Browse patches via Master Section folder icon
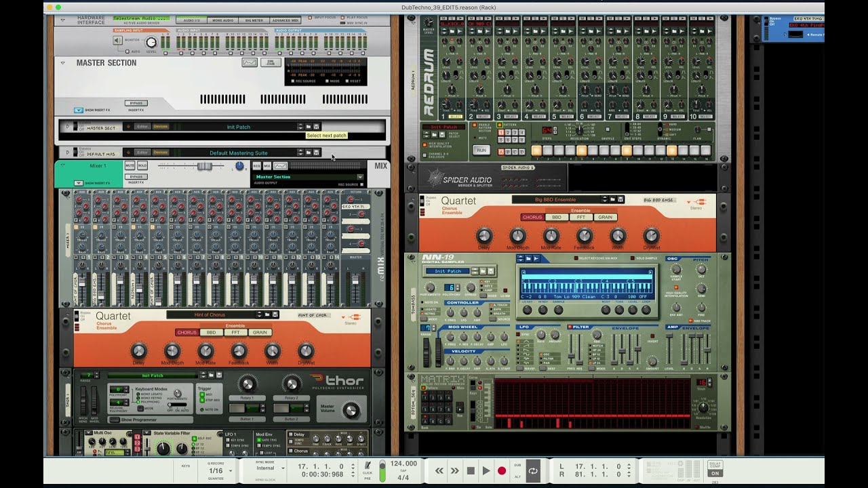This screenshot has height=488, width=868. point(309,127)
